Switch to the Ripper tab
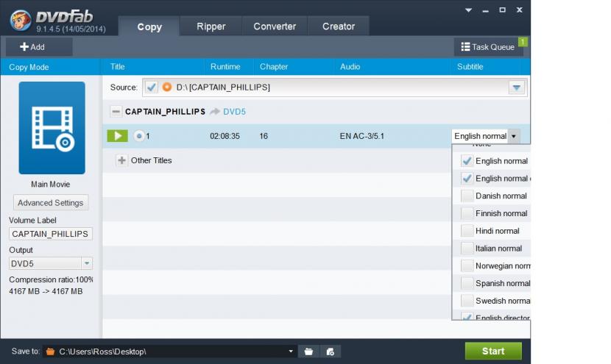Viewport: 611px width, 364px height. click(211, 26)
